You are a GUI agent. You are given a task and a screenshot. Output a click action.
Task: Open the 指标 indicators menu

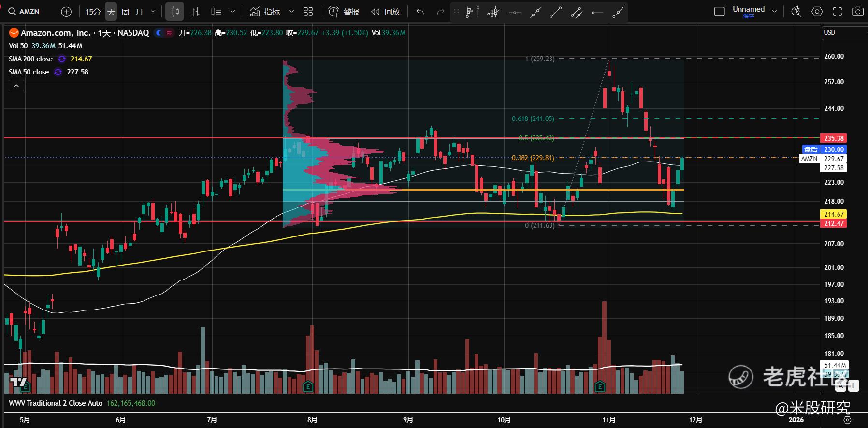click(265, 12)
